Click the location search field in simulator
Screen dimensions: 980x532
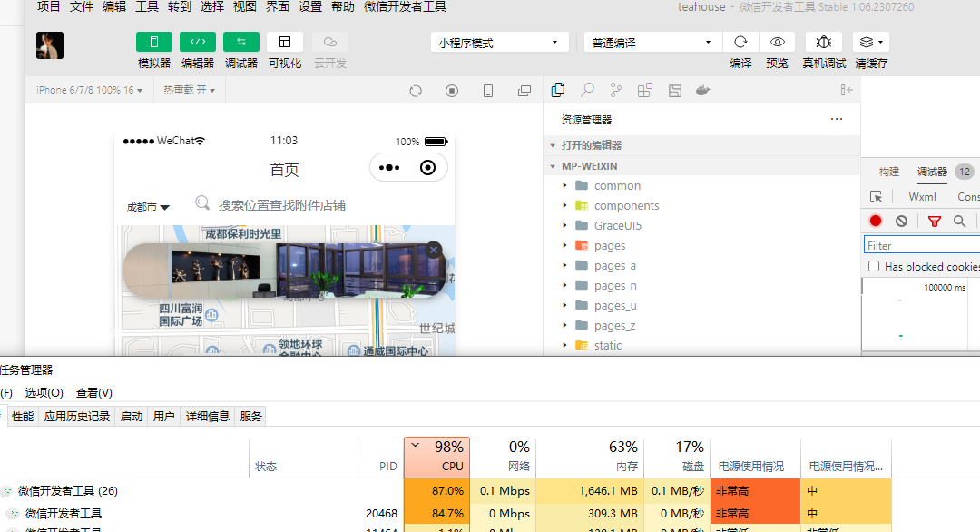click(281, 205)
